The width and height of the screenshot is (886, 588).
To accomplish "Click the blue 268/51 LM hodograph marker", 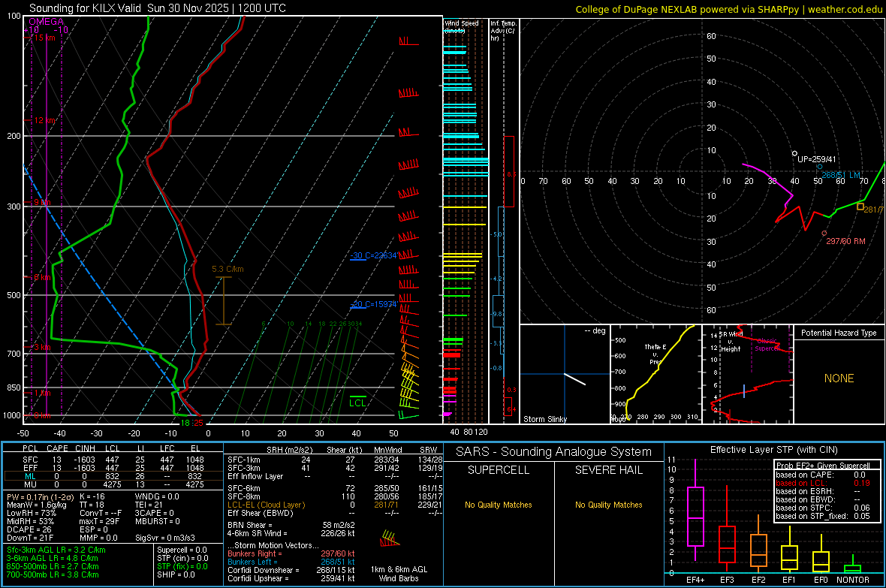I will 819,167.
